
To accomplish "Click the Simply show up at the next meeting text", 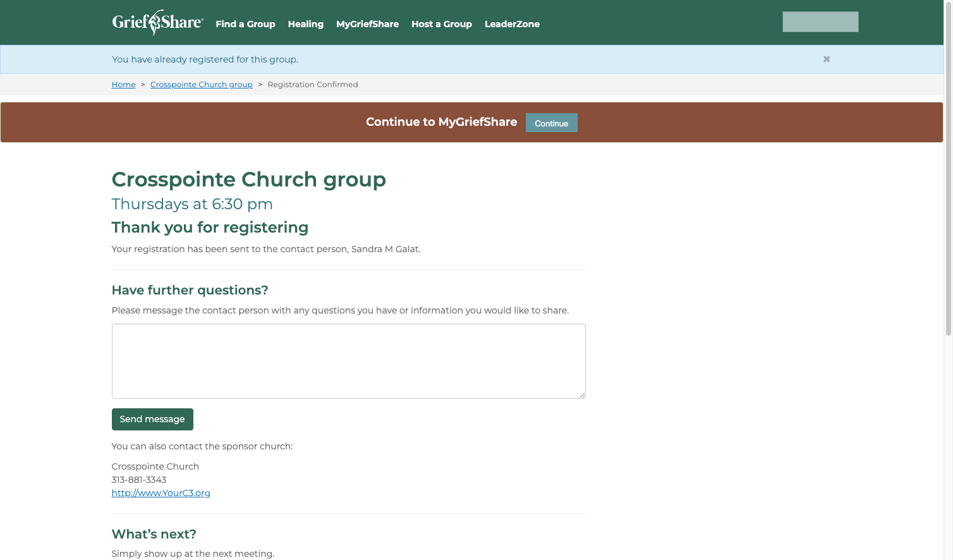I will pyautogui.click(x=193, y=554).
